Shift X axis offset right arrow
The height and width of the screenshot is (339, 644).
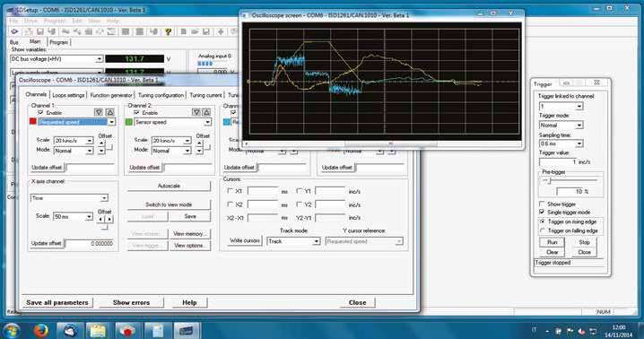[109, 219]
